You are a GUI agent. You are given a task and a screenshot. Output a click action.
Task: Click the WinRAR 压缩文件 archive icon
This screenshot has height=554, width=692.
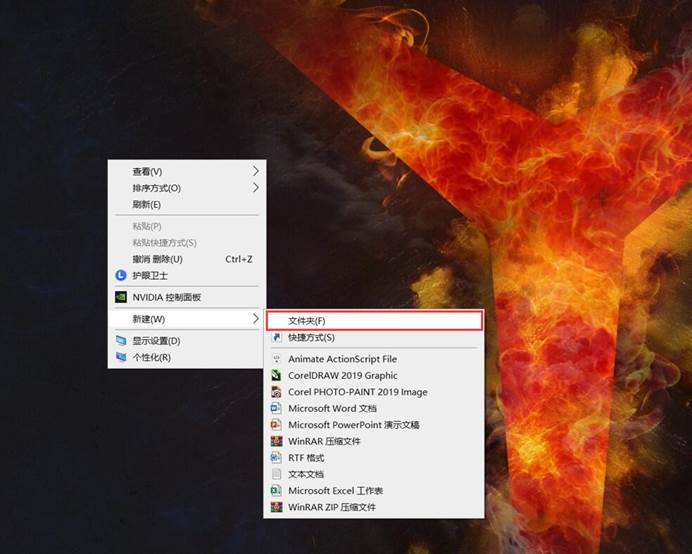point(277,441)
